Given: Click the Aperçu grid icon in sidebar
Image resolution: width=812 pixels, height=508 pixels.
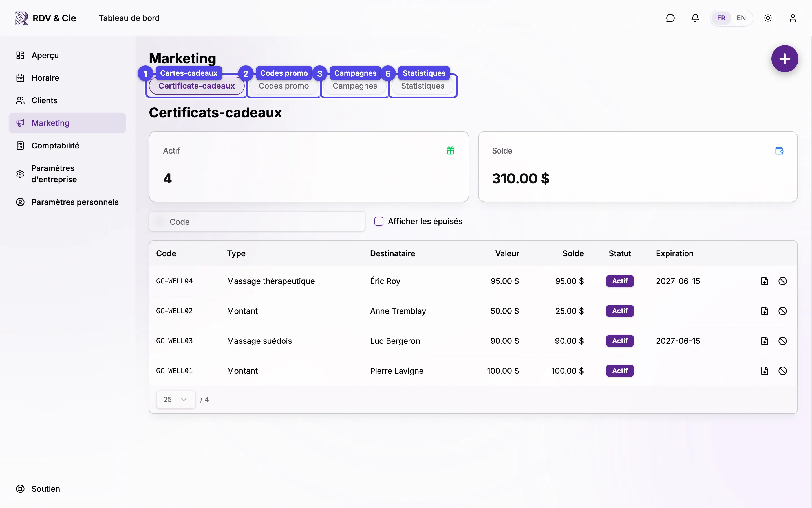Looking at the screenshot, I should click(x=20, y=55).
